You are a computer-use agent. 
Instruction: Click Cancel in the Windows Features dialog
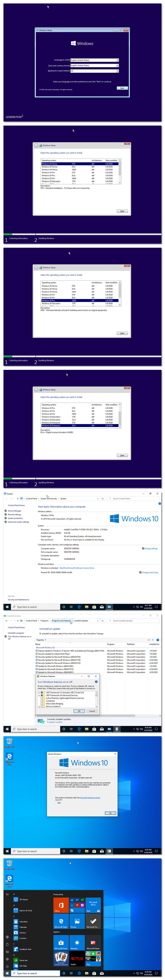point(92,711)
